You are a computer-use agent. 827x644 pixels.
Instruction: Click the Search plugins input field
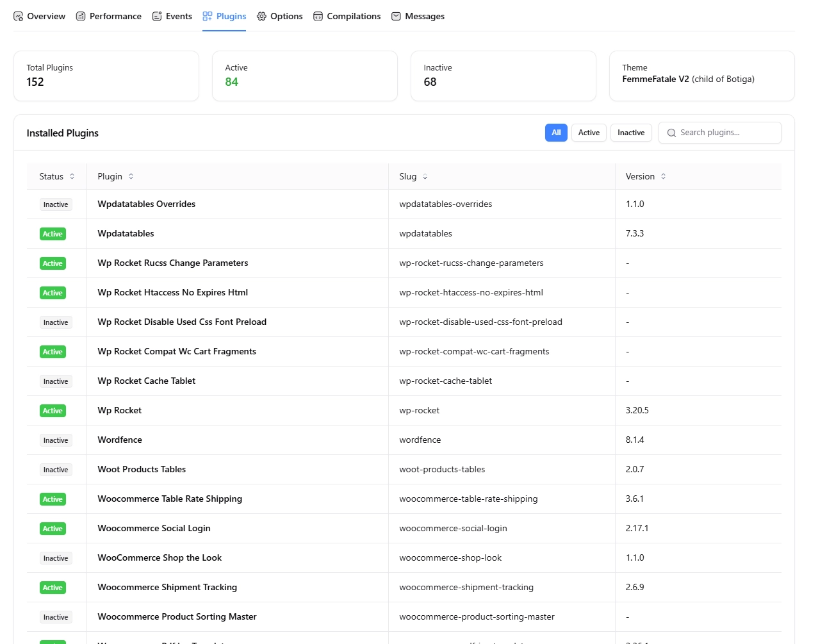(719, 133)
